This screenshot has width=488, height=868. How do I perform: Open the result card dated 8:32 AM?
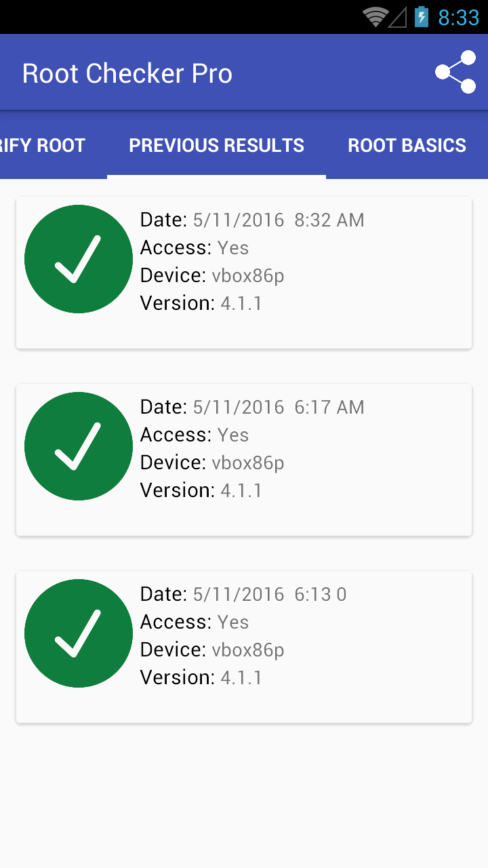tap(244, 273)
